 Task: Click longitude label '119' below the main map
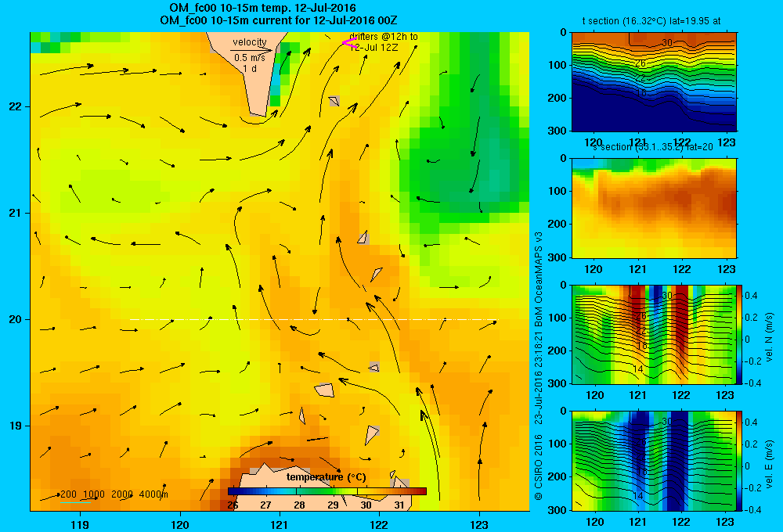coord(80,524)
